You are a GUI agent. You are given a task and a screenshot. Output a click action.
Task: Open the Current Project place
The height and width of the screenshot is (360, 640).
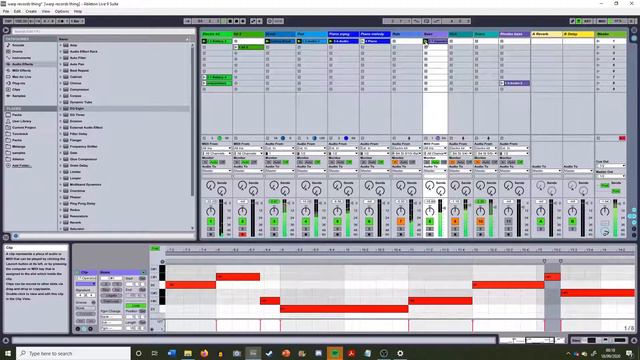24,128
